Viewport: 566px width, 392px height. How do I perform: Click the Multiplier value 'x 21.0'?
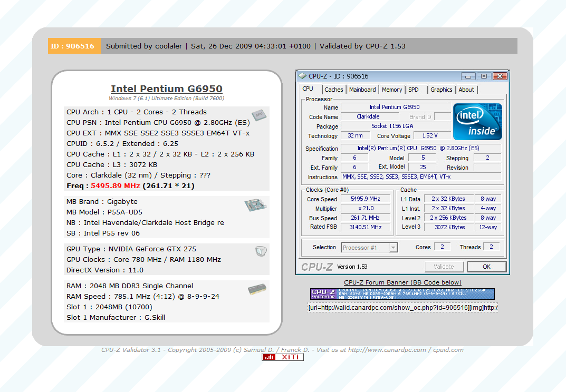click(x=366, y=208)
